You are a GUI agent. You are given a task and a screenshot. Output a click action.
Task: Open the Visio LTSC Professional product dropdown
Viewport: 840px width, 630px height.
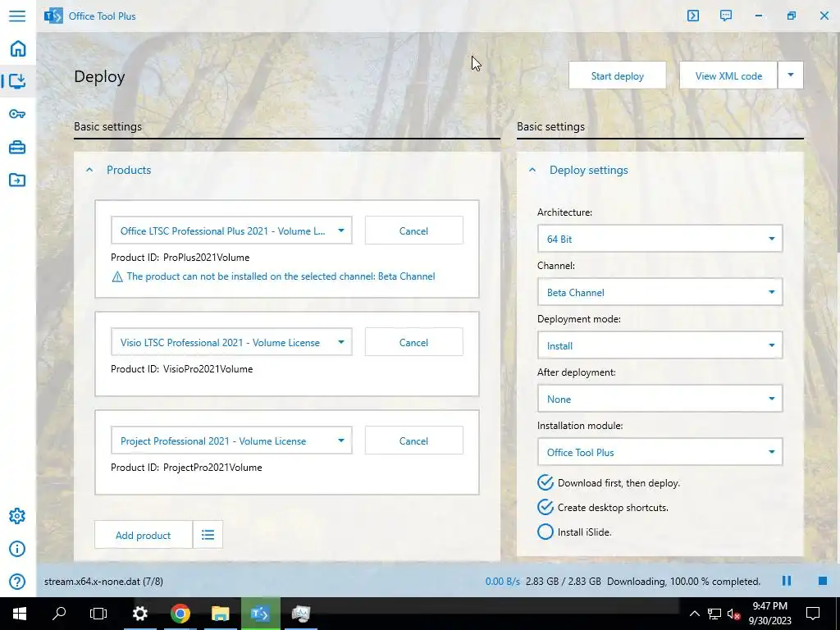(231, 342)
